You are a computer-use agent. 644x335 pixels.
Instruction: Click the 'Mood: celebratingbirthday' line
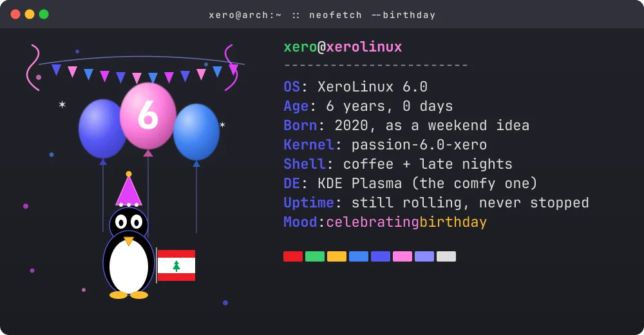coord(385,222)
